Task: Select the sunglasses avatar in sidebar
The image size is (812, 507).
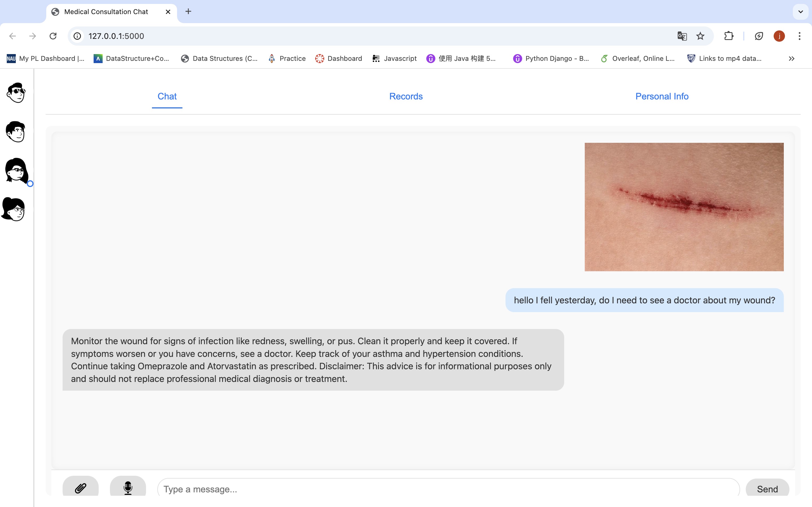Action: point(16,93)
